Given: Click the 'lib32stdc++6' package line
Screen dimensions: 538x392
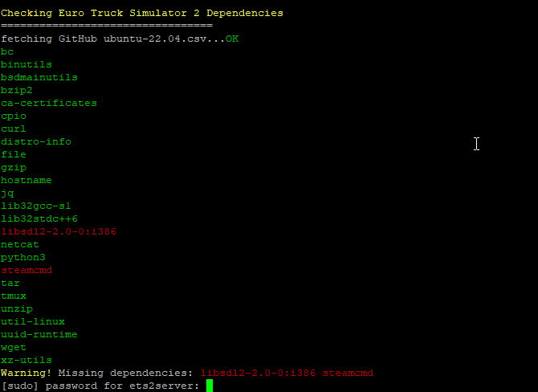Looking at the screenshot, I should pyautogui.click(x=39, y=218).
